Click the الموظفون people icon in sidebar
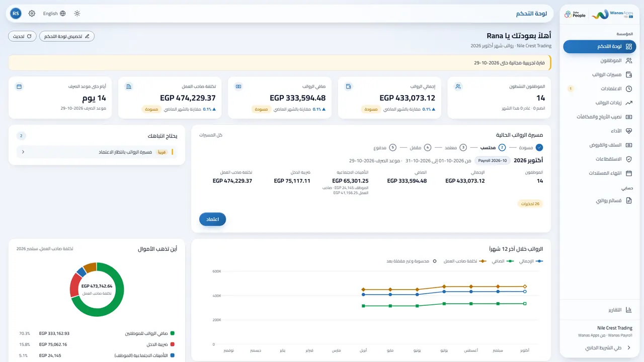The width and height of the screenshot is (644, 362). tap(628, 60)
